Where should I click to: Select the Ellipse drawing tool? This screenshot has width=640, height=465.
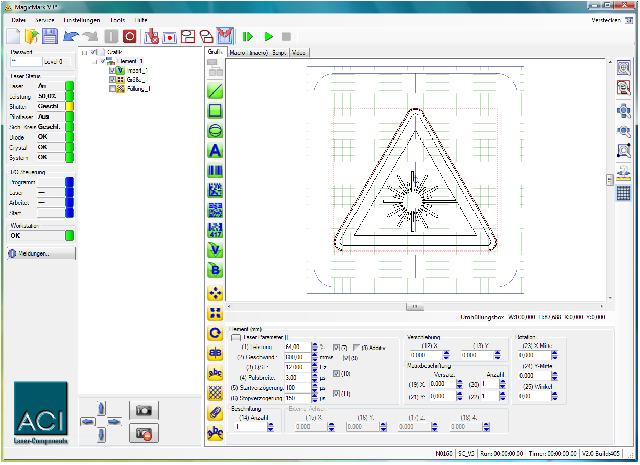click(214, 131)
